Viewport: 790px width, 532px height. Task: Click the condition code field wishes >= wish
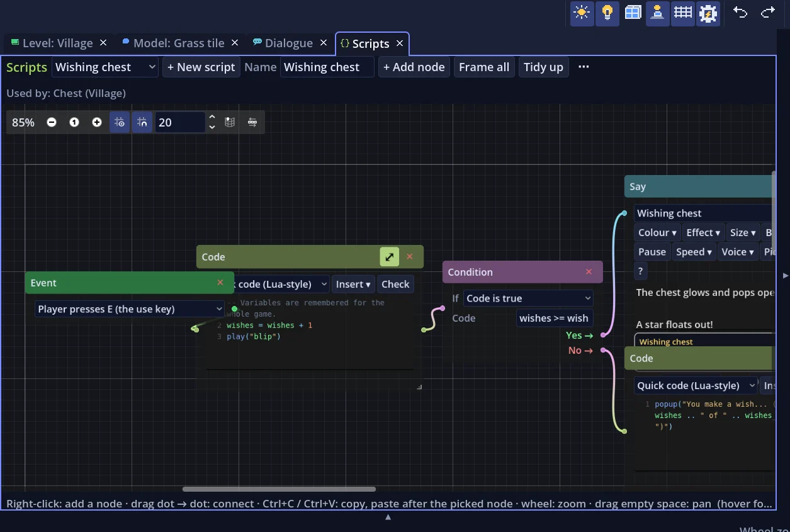click(555, 318)
